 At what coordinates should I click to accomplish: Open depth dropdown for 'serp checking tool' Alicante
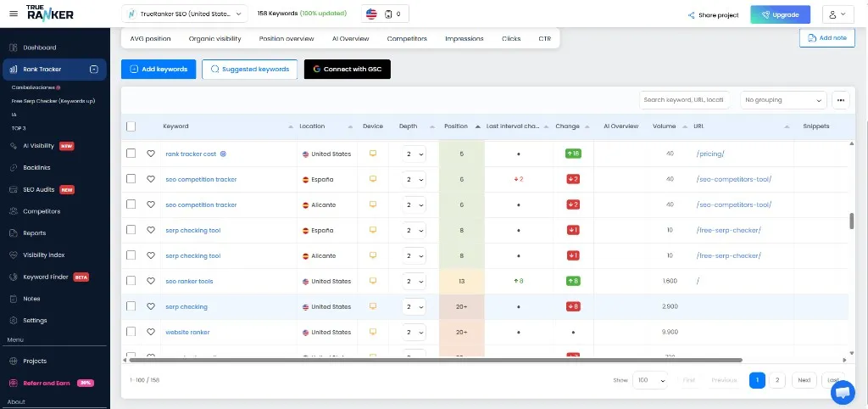tap(414, 256)
